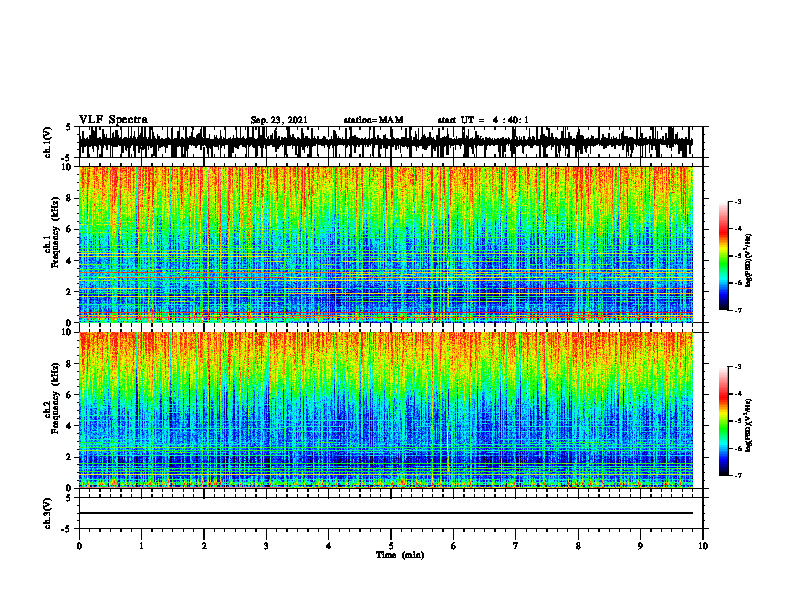Click the ch.1 "Frequency (kHz)" axis label
792x612 pixels.
[55, 232]
